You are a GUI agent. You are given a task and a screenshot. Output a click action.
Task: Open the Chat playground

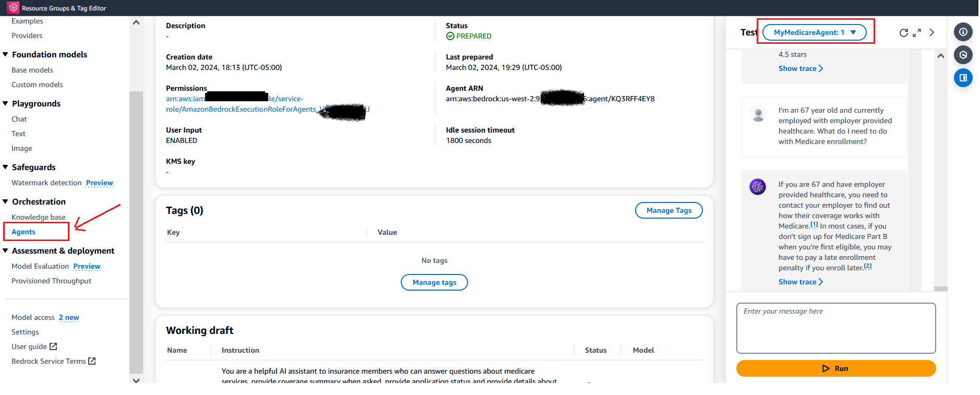pyautogui.click(x=19, y=119)
